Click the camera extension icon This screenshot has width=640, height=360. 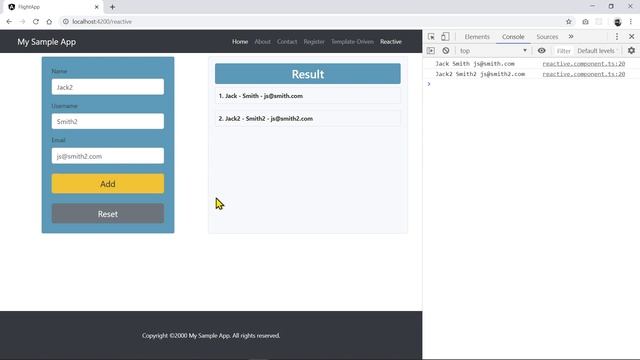pos(585,22)
